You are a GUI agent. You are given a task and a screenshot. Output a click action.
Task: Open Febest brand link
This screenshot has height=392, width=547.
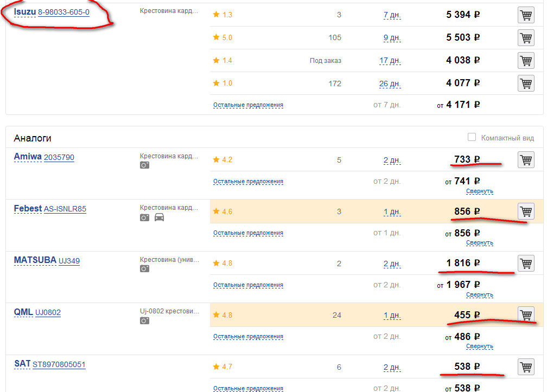[x=28, y=208]
